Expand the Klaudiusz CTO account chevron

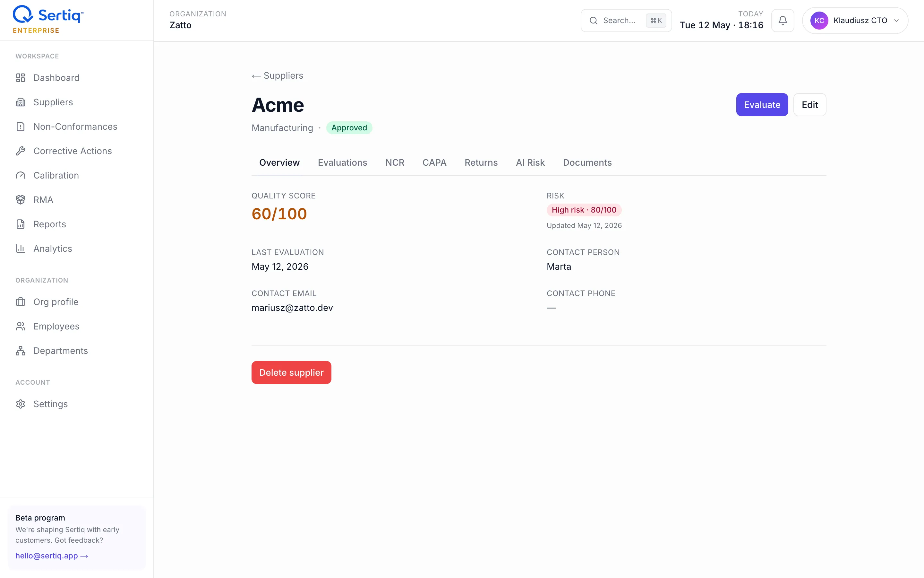(896, 21)
